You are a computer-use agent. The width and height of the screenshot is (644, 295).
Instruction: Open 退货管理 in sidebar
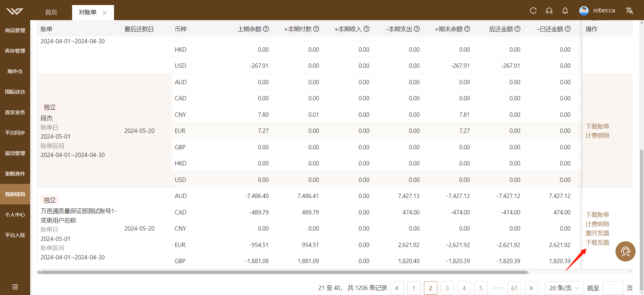coord(15,153)
